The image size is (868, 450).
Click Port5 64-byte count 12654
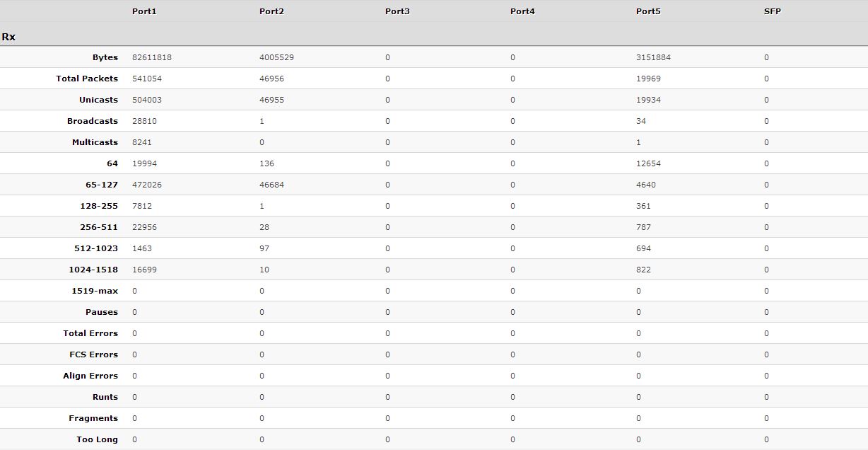click(x=648, y=163)
